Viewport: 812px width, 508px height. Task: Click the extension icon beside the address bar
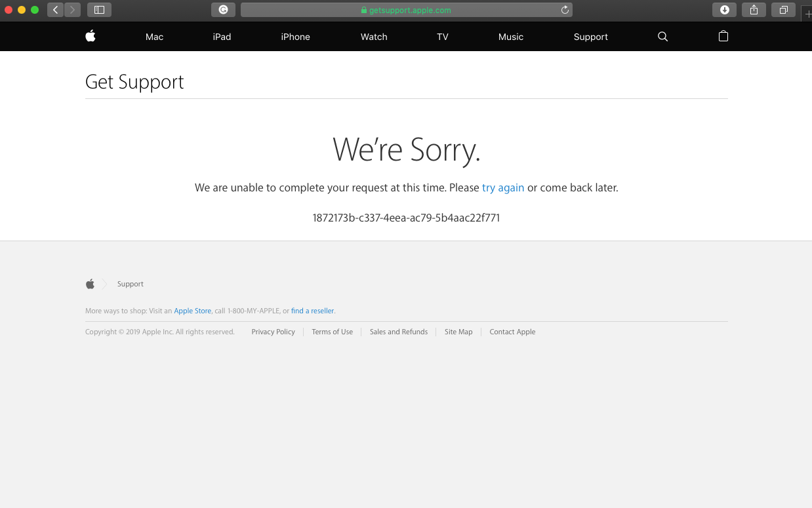223,9
